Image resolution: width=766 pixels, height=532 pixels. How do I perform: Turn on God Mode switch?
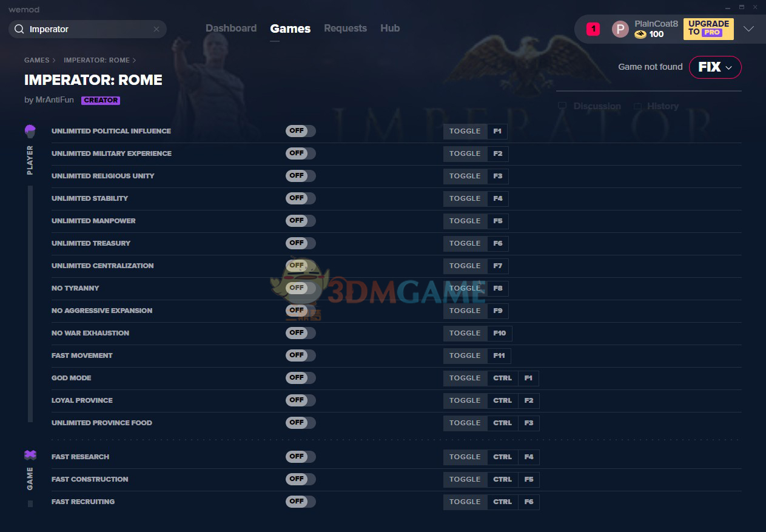click(300, 378)
